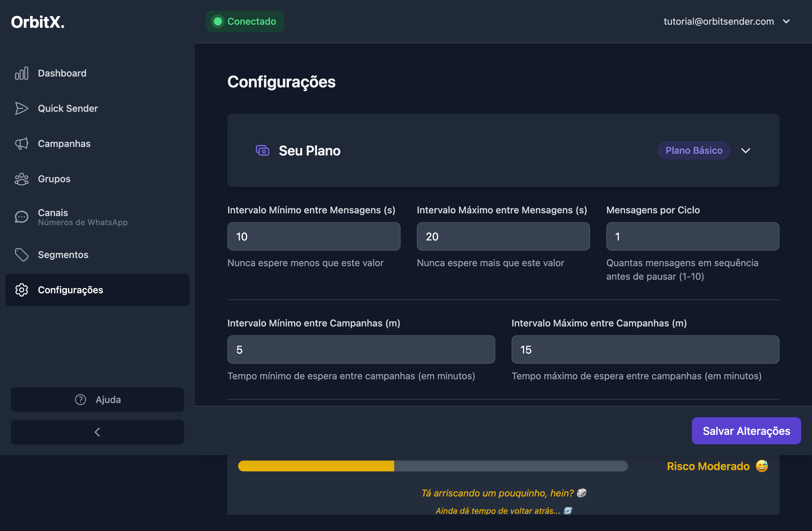
Task: Open the Campanhas section
Action: pyautogui.click(x=64, y=144)
